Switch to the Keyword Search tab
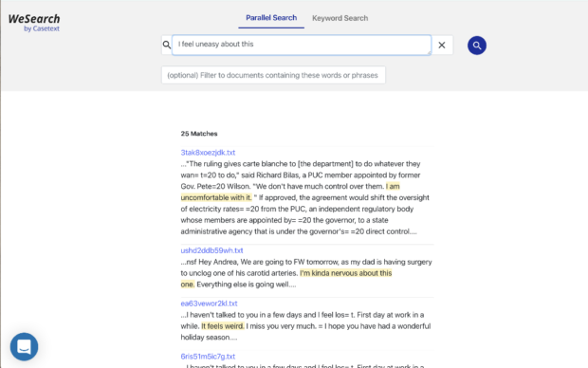Image resolution: width=588 pixels, height=368 pixels. click(340, 18)
